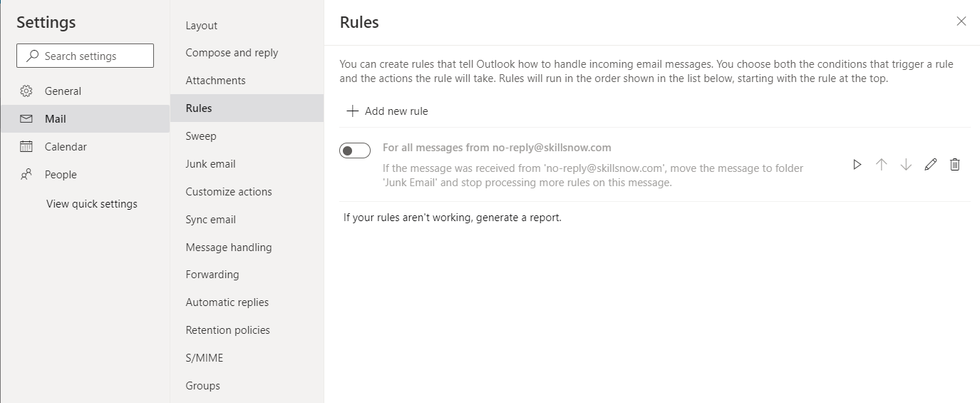Go to Junk email settings
This screenshot has height=403, width=980.
click(x=210, y=164)
